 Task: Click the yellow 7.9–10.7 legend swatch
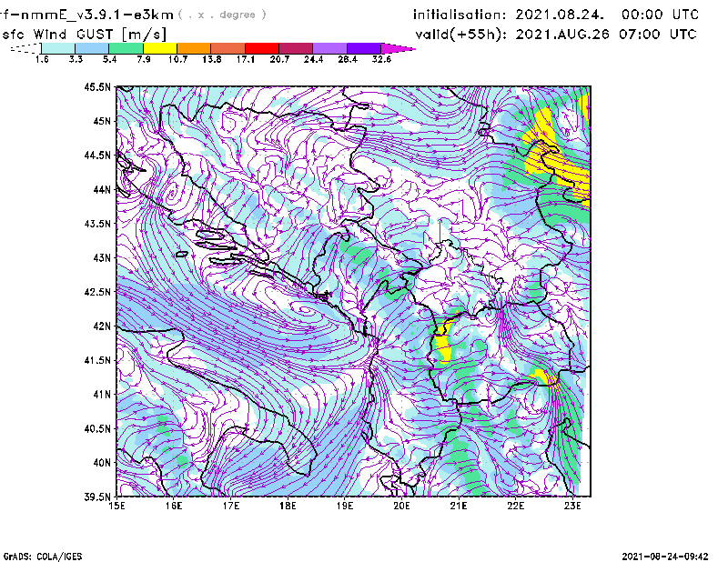(160, 48)
